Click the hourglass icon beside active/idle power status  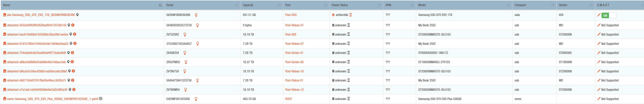click(x=351, y=15)
